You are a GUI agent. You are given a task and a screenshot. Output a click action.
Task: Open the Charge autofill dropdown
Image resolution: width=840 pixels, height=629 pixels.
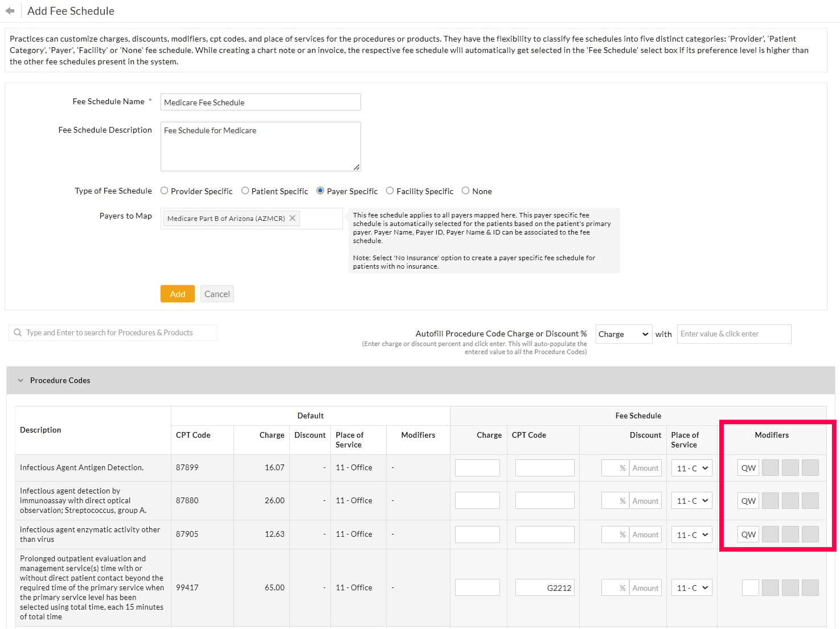pos(623,334)
